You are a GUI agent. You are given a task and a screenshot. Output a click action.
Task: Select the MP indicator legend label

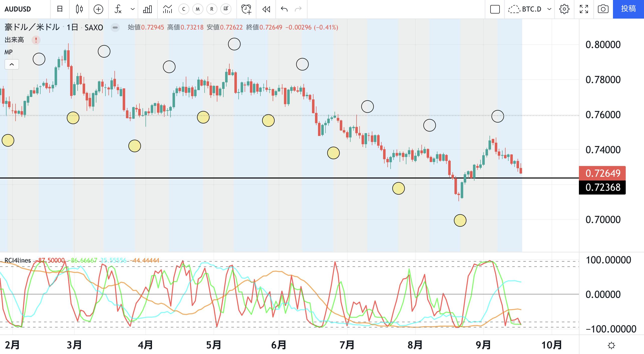tap(9, 52)
